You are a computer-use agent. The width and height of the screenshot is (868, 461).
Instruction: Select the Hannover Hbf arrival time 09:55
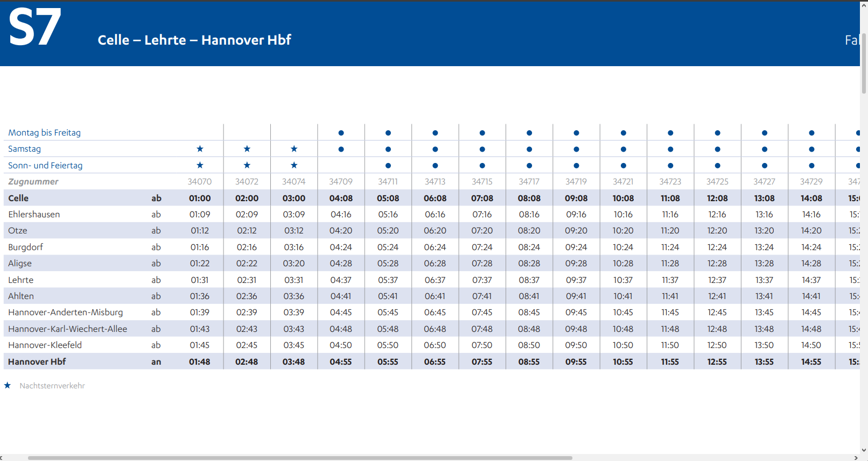click(576, 361)
